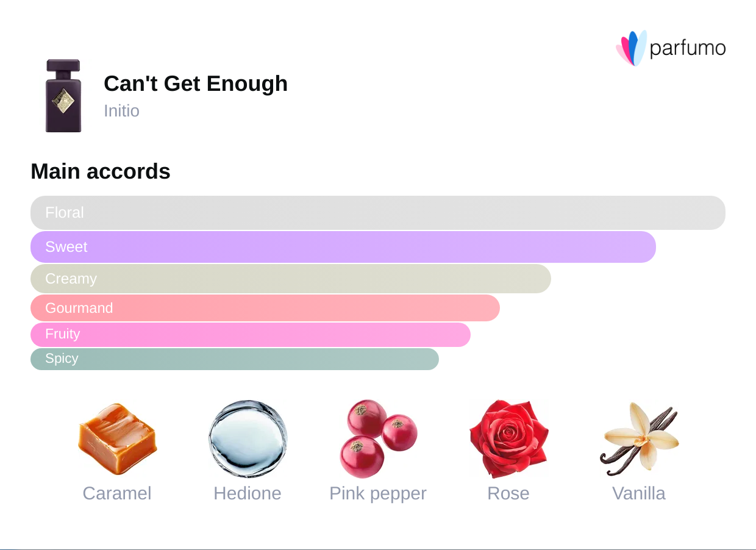Open the Initio brand link
The width and height of the screenshot is (756, 550).
point(121,111)
